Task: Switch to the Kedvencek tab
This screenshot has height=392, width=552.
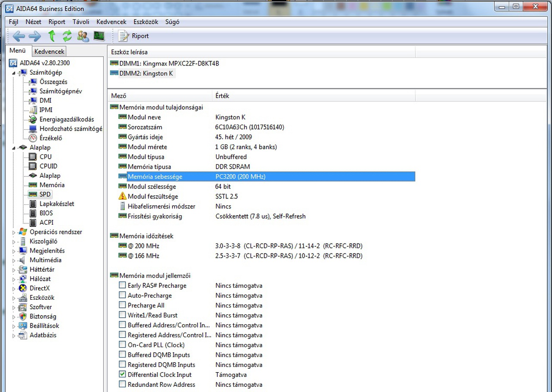Action: click(49, 51)
